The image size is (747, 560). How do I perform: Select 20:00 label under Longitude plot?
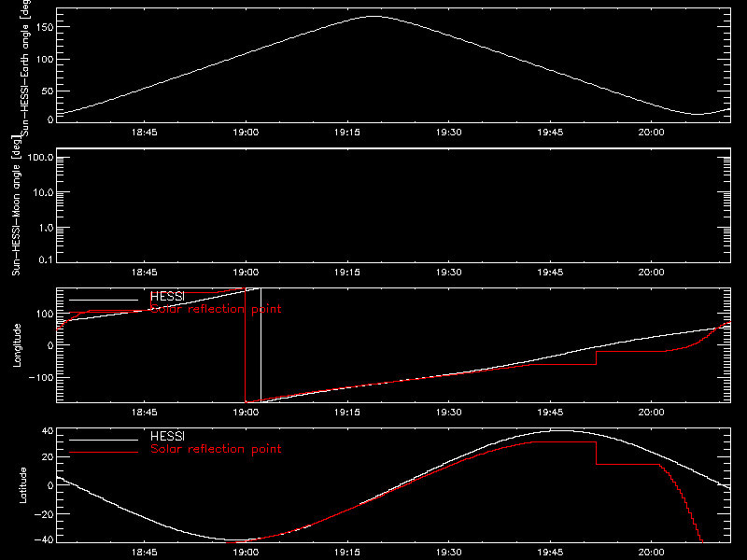(x=651, y=413)
